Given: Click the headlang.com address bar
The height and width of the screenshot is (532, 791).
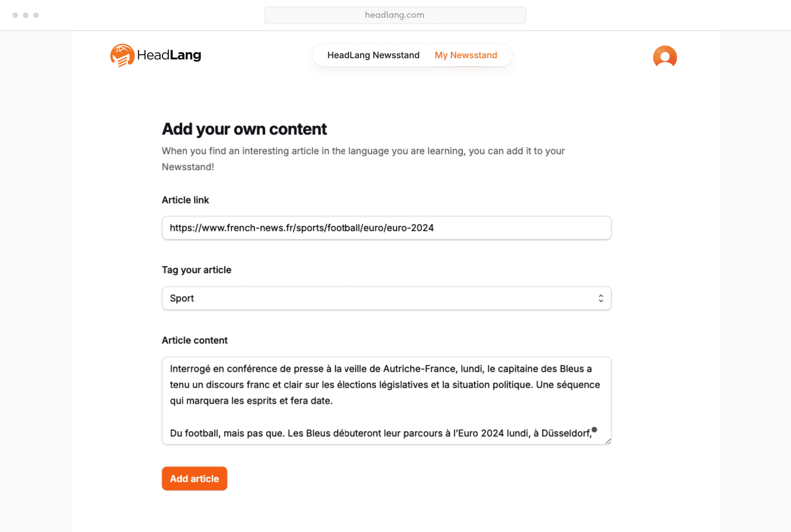Looking at the screenshot, I should pos(395,15).
